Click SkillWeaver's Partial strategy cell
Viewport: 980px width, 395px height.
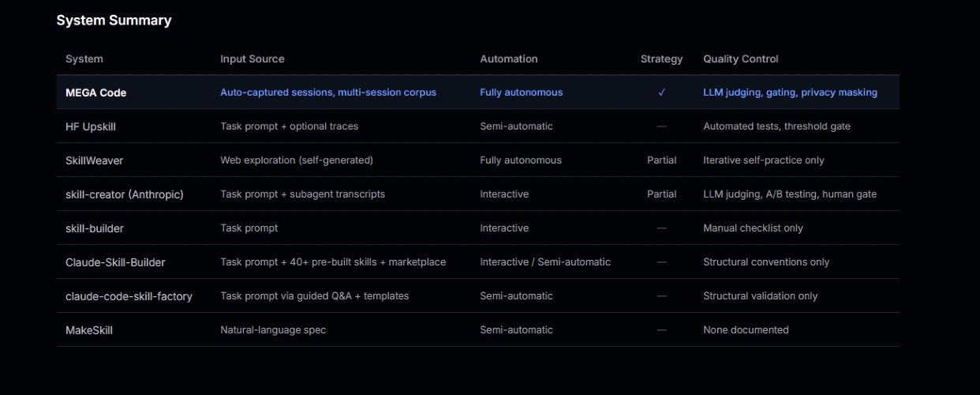(661, 160)
